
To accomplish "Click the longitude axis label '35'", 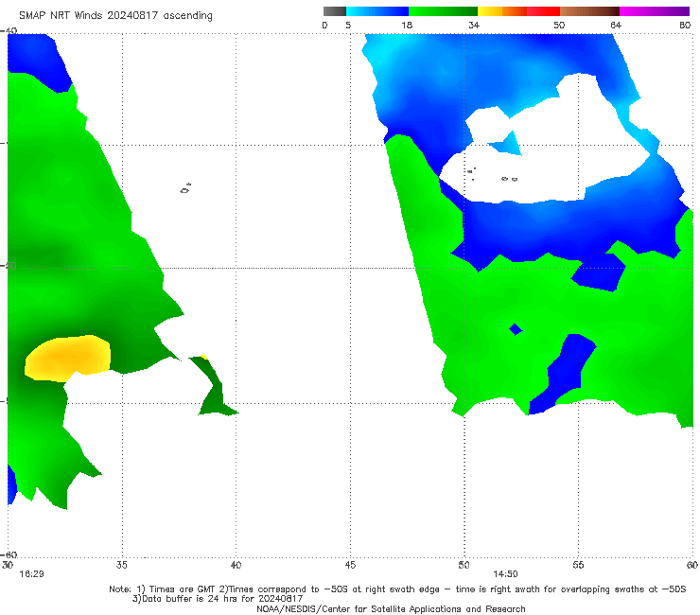I will coord(121,565).
